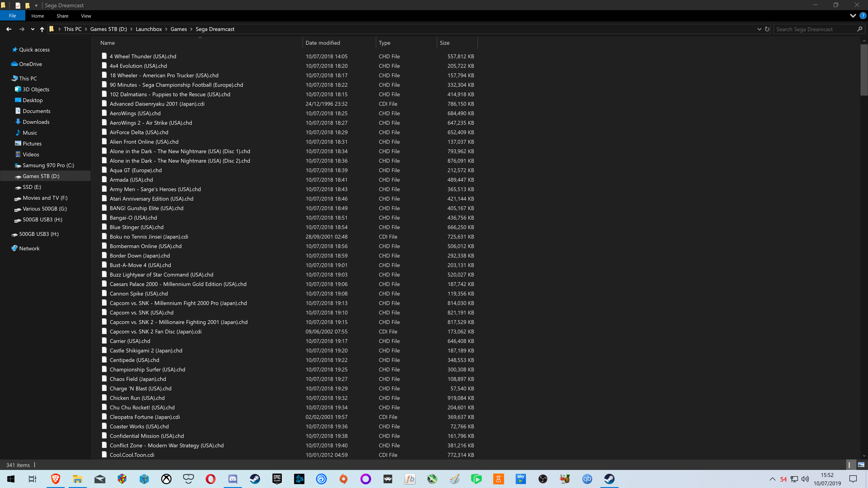Image resolution: width=868 pixels, height=488 pixels.
Task: Click Launchbox in the breadcrumb path
Action: [x=149, y=29]
